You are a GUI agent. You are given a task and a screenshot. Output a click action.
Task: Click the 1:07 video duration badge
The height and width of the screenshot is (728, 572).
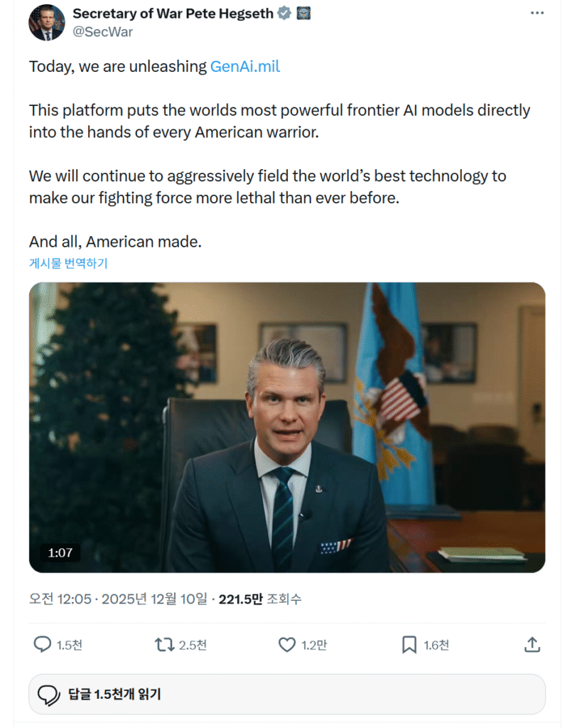pyautogui.click(x=60, y=552)
